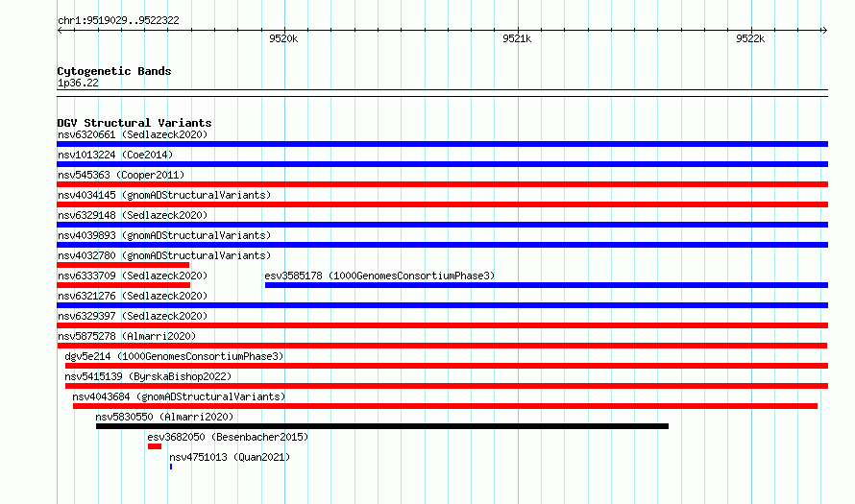Image resolution: width=855 pixels, height=504 pixels.
Task: Select the blue bar under nsv6320661
Action: click(442, 144)
